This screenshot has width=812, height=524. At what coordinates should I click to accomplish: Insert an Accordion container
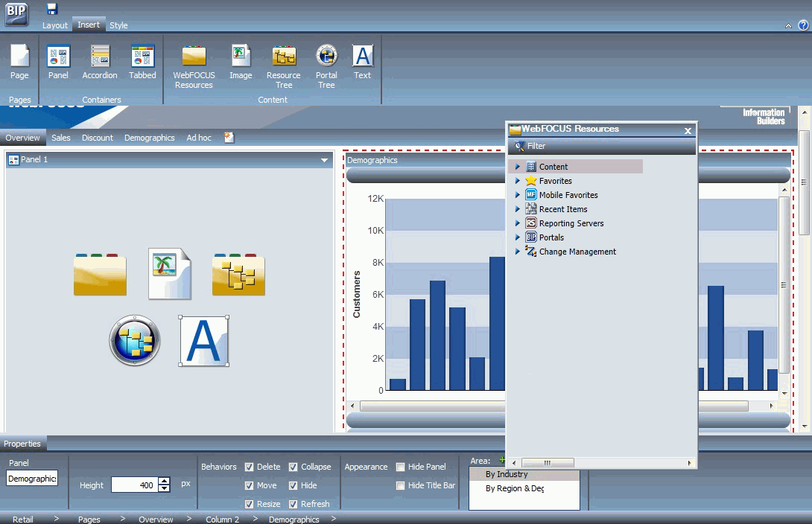tap(99, 62)
